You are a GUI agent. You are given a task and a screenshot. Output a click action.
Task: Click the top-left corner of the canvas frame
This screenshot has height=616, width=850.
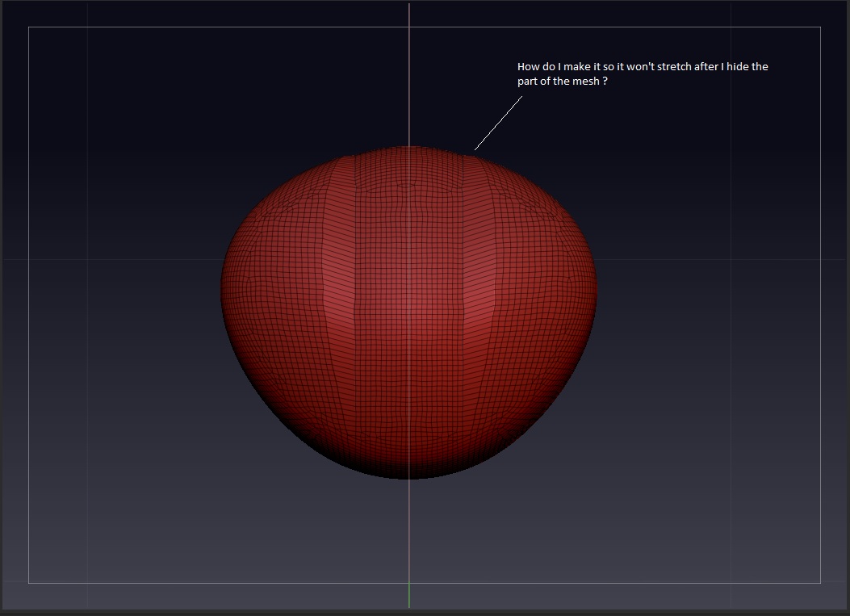(x=30, y=28)
